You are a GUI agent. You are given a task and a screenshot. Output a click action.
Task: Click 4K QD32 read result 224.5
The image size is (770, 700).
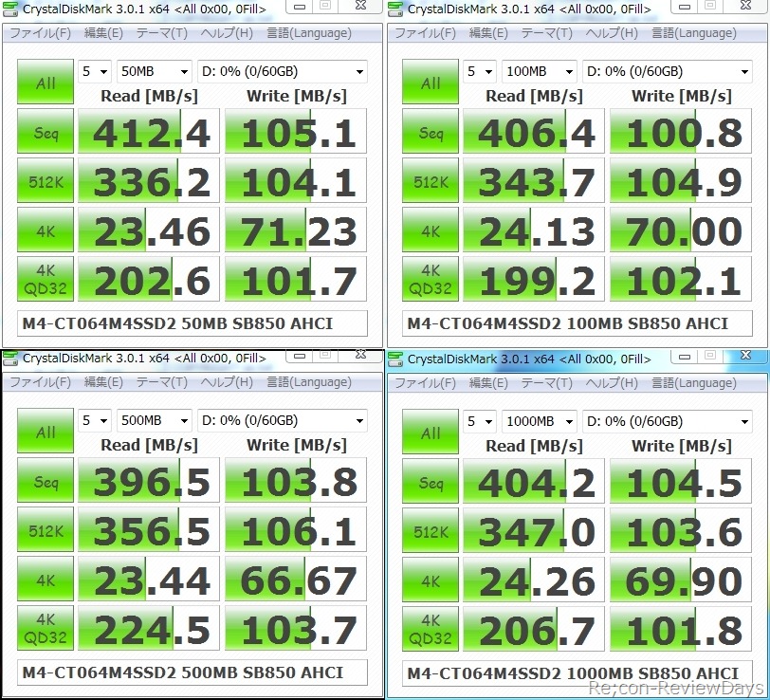coord(149,628)
